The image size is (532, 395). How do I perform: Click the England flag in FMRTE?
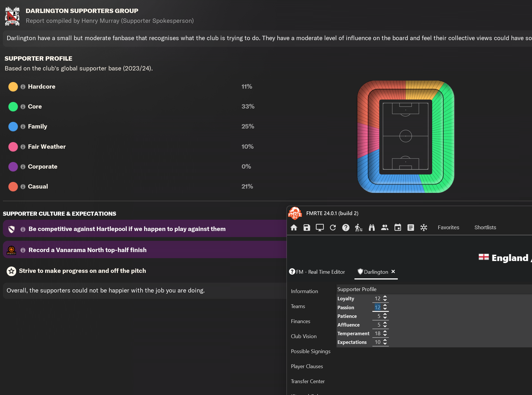(x=484, y=257)
